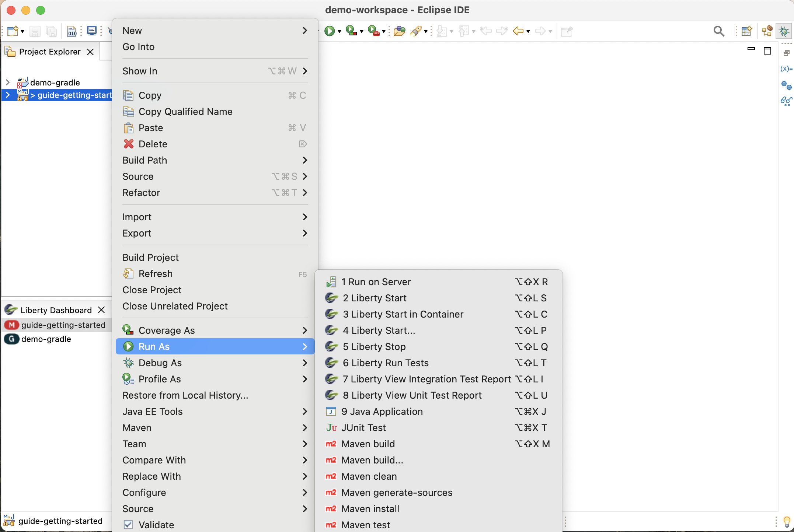The height and width of the screenshot is (532, 794).
Task: Select the guide-getting-started tab in Liberty Dashboard
Action: tap(63, 325)
